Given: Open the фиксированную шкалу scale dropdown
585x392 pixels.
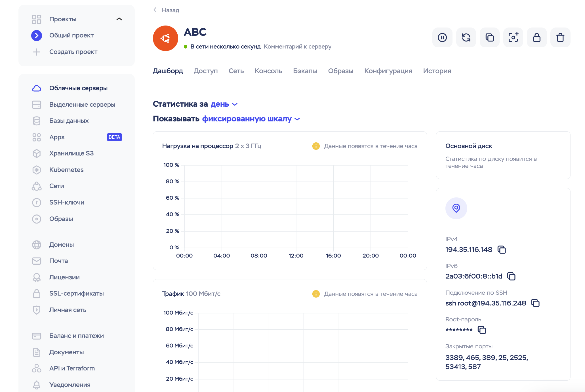Looking at the screenshot, I should [251, 119].
